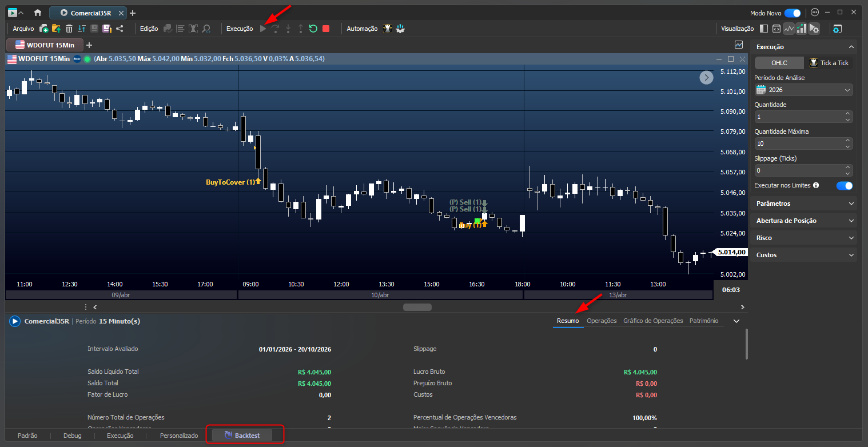
Task: Create a new strategy file in Arquivo toolbar
Action: (x=44, y=29)
